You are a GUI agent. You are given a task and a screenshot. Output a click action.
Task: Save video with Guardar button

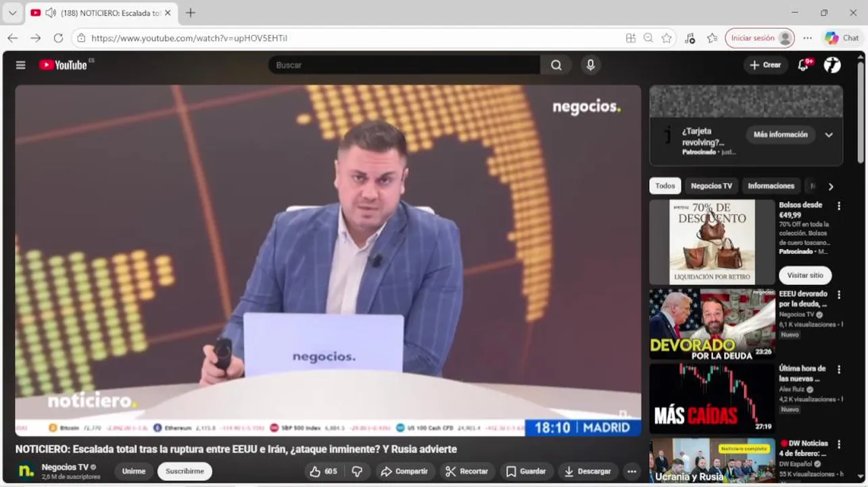526,471
